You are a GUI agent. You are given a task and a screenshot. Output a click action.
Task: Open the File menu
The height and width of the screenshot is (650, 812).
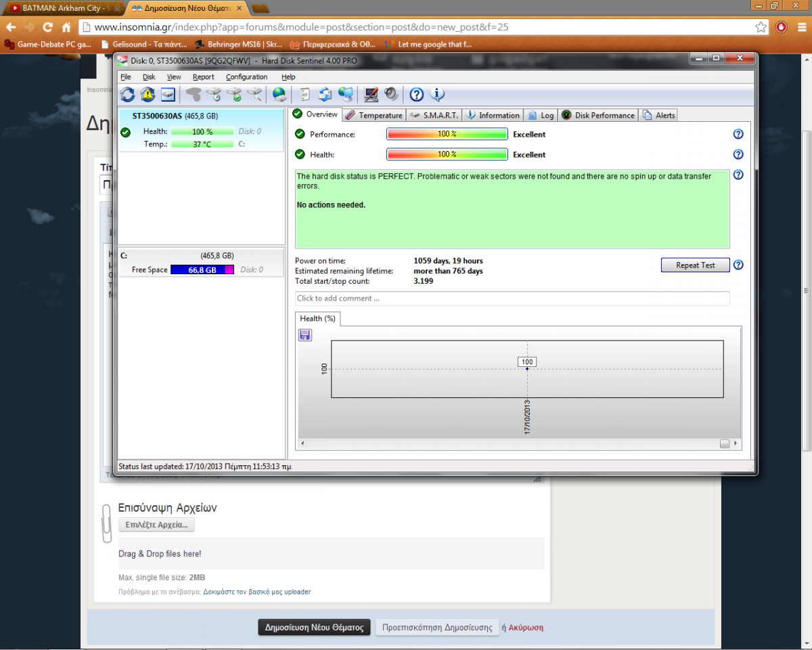[x=126, y=77]
